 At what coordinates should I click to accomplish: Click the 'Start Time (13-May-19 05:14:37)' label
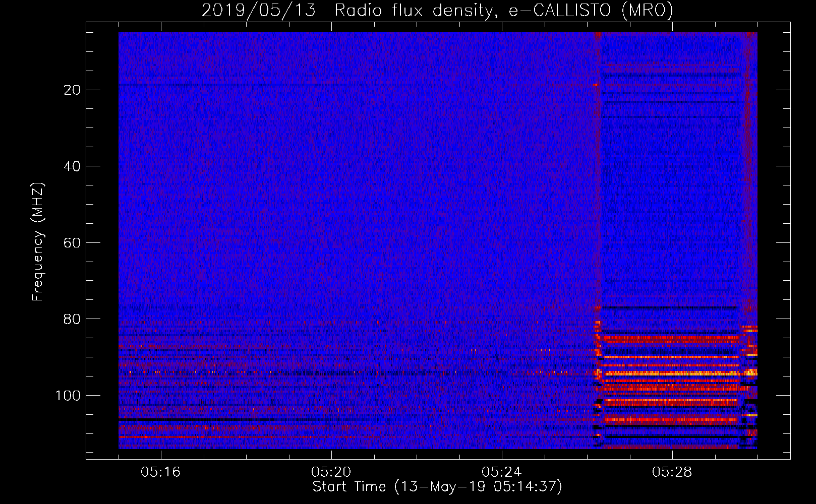pyautogui.click(x=437, y=487)
